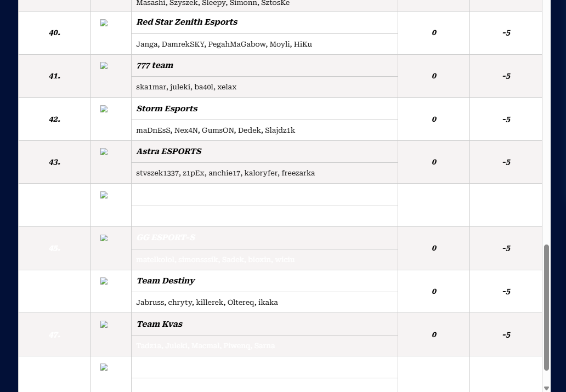Click the Team Kvas logo image
566x392 pixels.
click(104, 325)
